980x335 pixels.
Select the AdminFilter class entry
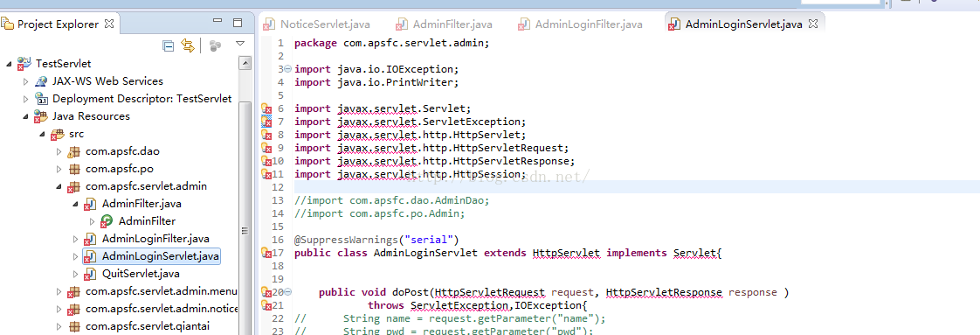point(147,221)
